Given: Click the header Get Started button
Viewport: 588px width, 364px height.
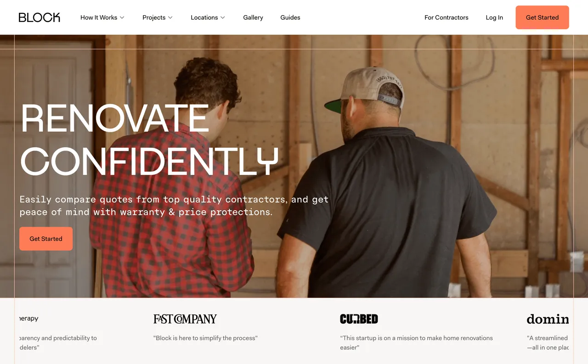Looking at the screenshot, I should click(x=543, y=17).
